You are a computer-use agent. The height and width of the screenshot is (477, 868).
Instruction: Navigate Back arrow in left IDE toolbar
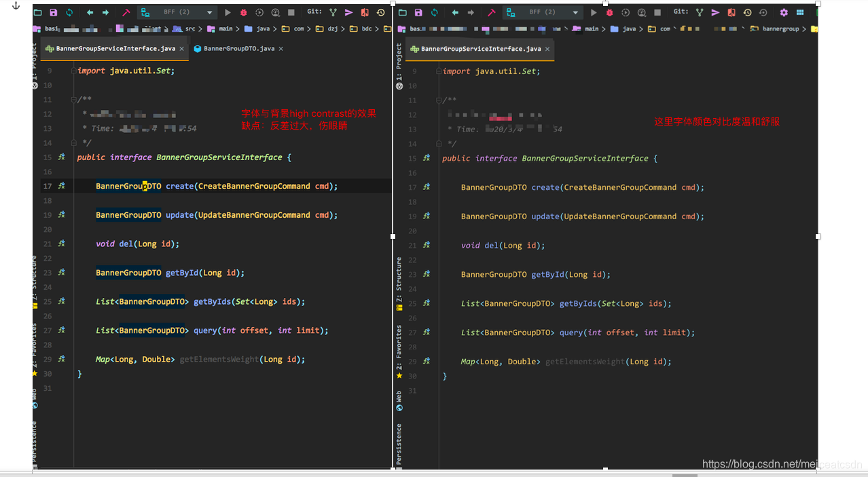point(90,12)
